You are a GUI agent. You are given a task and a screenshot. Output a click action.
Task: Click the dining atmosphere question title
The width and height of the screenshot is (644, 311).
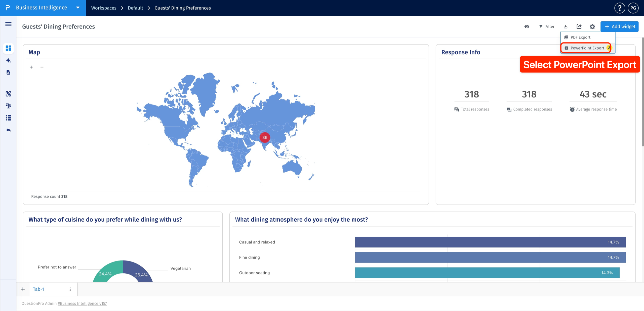(301, 220)
